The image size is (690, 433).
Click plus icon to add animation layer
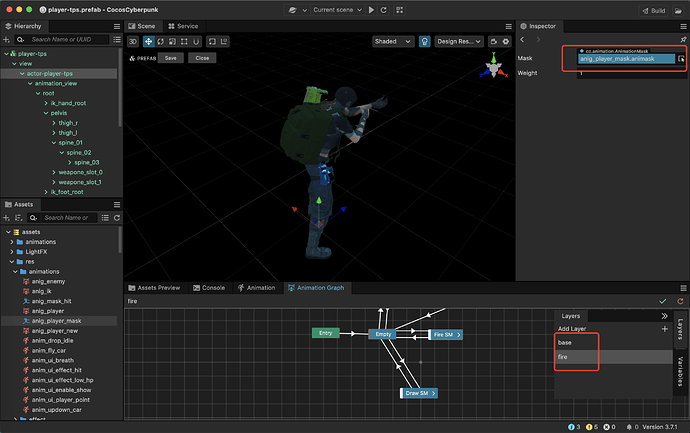point(664,328)
